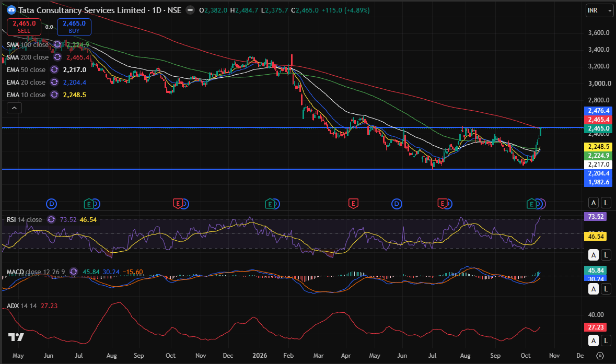Click the green 45.84 MACD scale label

(596, 270)
